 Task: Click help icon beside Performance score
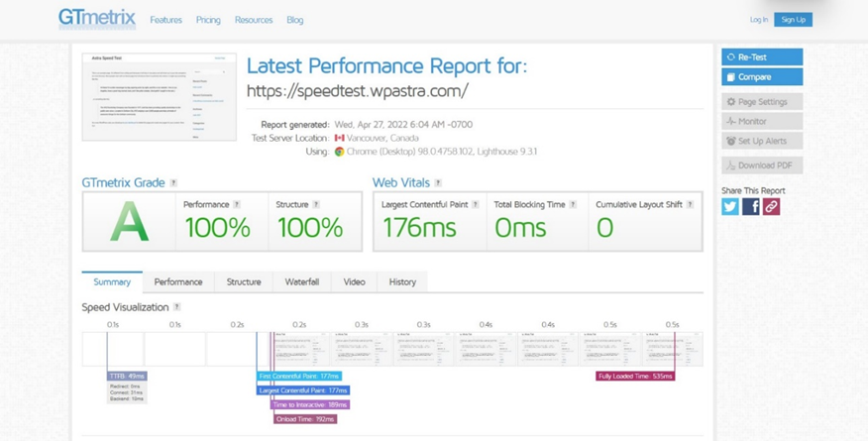237,204
